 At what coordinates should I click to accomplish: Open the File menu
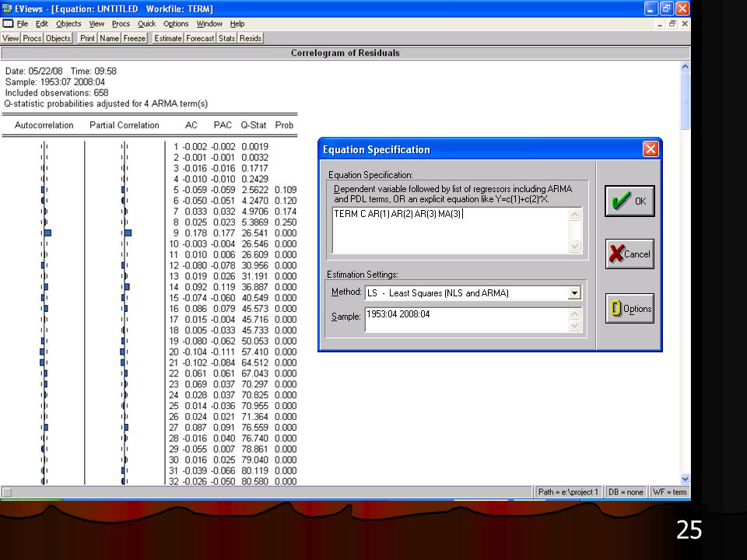pyautogui.click(x=23, y=24)
